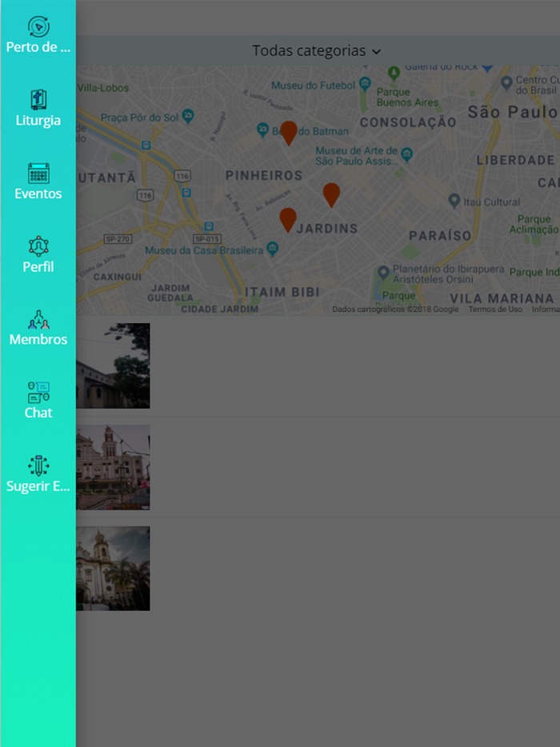The width and height of the screenshot is (560, 747).
Task: Open the Eventos calendar icon
Action: pos(38,174)
